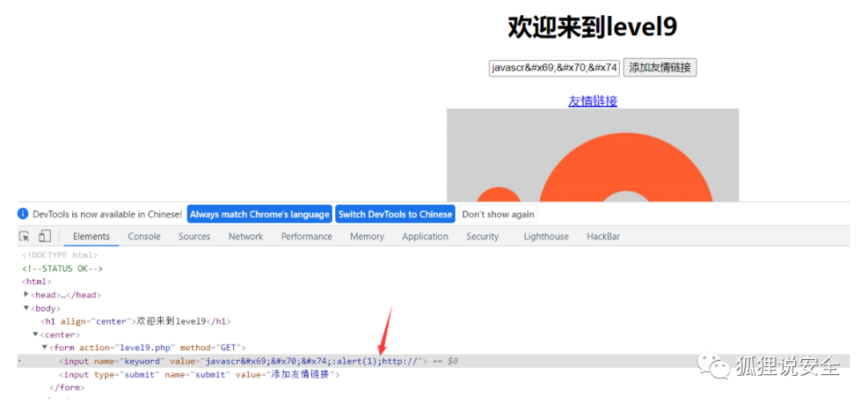This screenshot has height=404, width=868.
Task: Dismiss banner with Don't show again
Action: [x=498, y=214]
